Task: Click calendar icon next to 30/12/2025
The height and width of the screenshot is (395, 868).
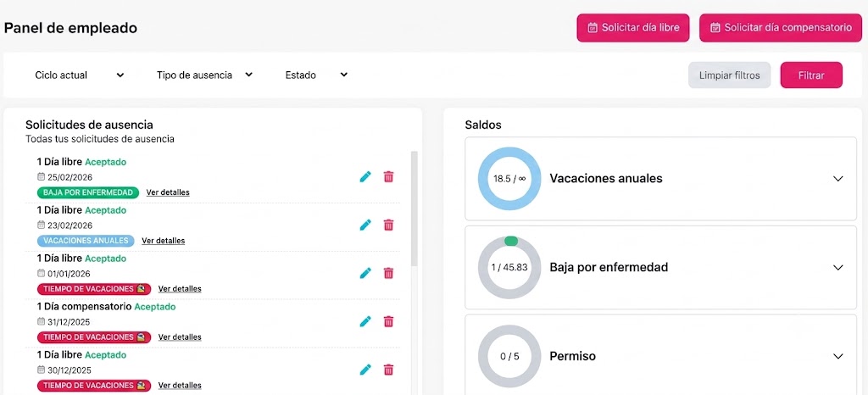Action: click(x=41, y=370)
